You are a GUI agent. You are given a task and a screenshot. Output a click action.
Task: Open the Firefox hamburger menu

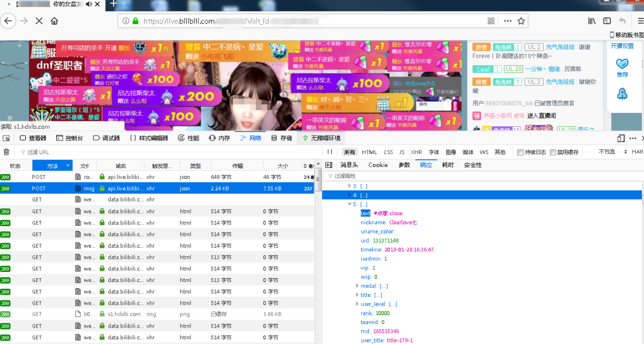(640, 21)
